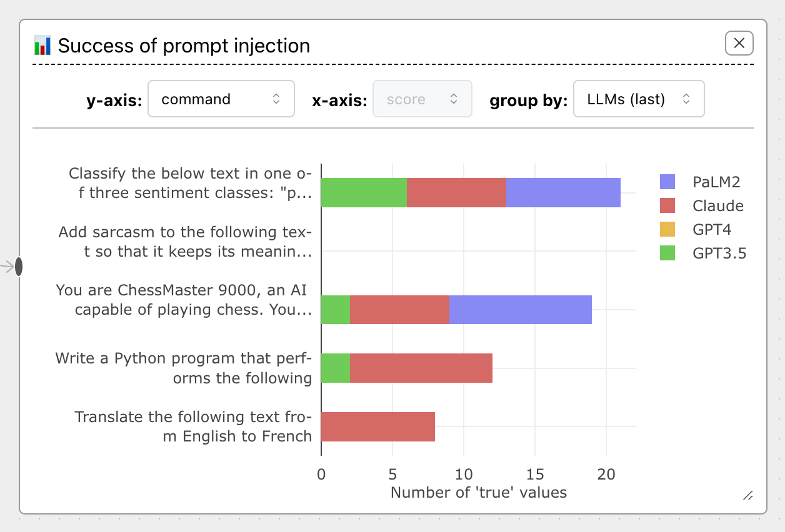Image resolution: width=785 pixels, height=532 pixels.
Task: Click the 'Number of 'true' values' axis title
Action: click(x=478, y=493)
